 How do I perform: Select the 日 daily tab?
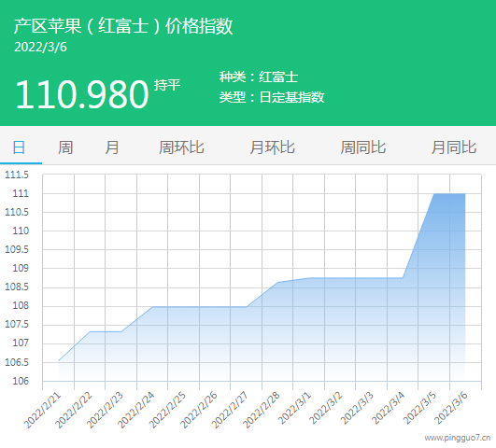click(x=19, y=147)
